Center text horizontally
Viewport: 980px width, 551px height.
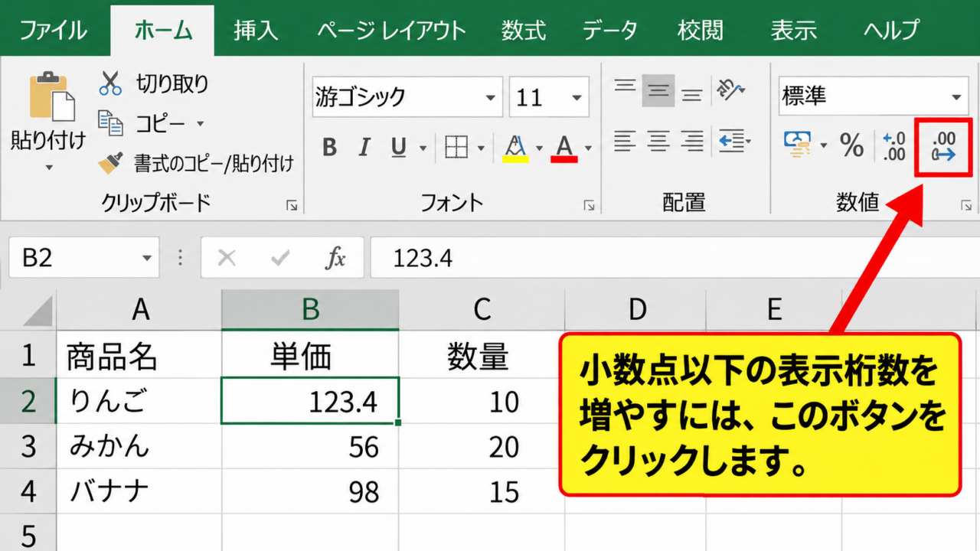point(658,141)
